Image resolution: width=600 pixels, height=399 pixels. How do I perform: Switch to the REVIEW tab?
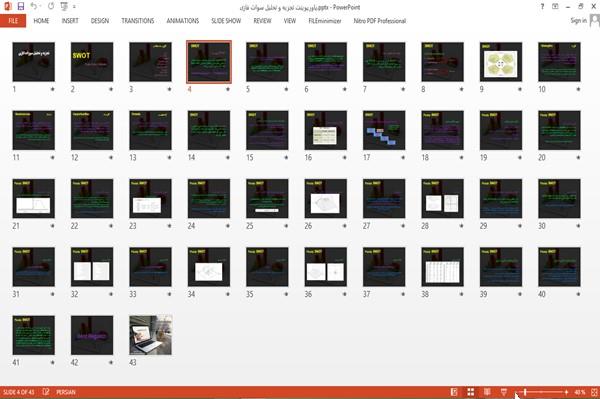coord(262,21)
